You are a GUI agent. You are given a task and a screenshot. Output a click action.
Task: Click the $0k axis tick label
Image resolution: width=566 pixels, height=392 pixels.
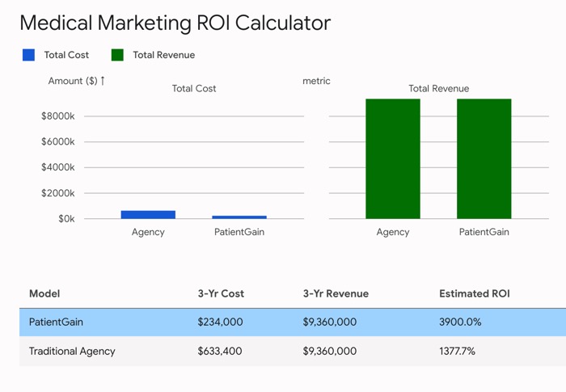66,219
